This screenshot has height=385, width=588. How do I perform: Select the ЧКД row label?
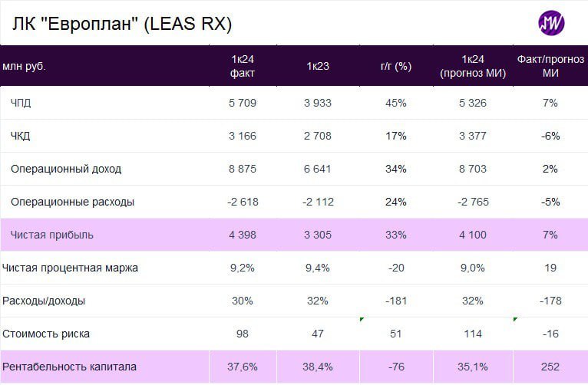point(21,136)
